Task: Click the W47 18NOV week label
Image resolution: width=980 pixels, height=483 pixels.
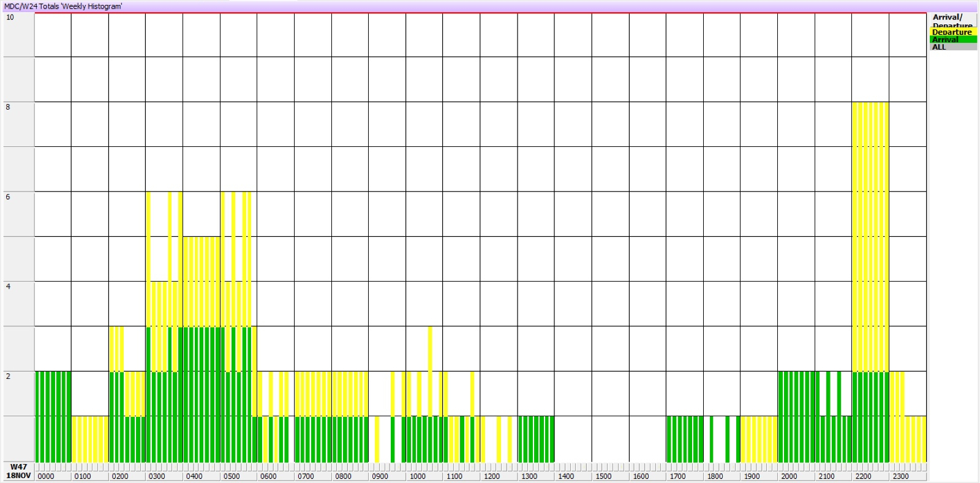Action: coord(18,471)
